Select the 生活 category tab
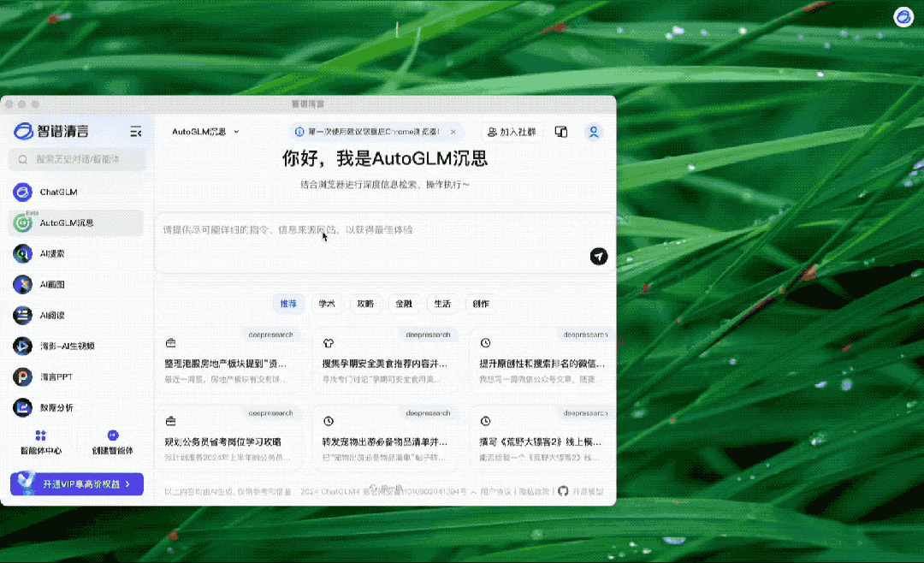 tap(442, 304)
